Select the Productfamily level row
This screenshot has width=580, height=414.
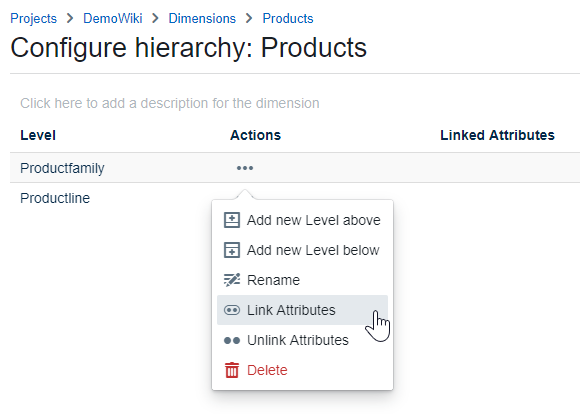tap(295, 168)
